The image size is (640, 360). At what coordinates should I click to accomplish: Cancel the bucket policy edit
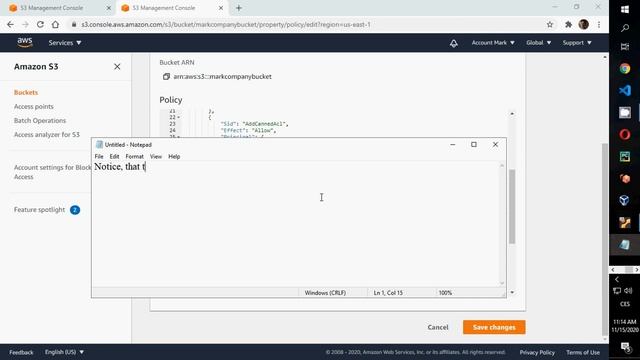point(438,327)
